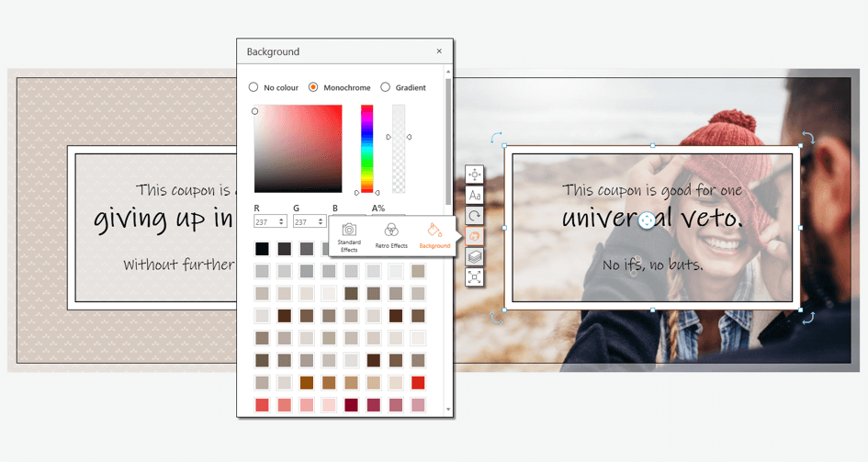Screen dimensions: 868x462
Task: Select the Gradient radio button
Action: pos(386,87)
